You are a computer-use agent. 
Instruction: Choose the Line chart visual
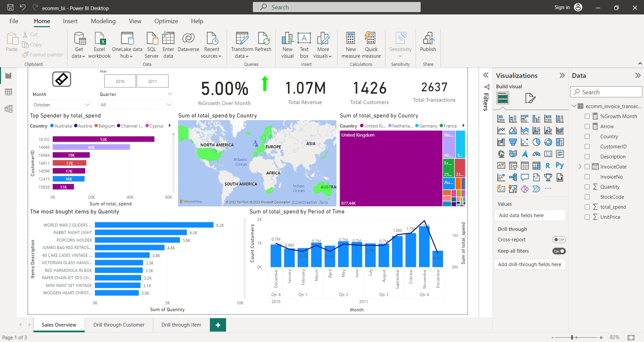pos(501,131)
